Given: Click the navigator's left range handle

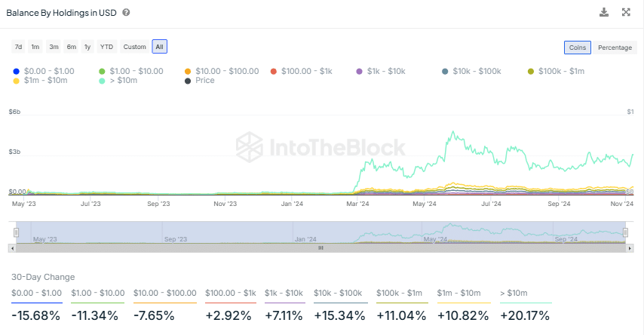Looking at the screenshot, I should pyautogui.click(x=16, y=232).
